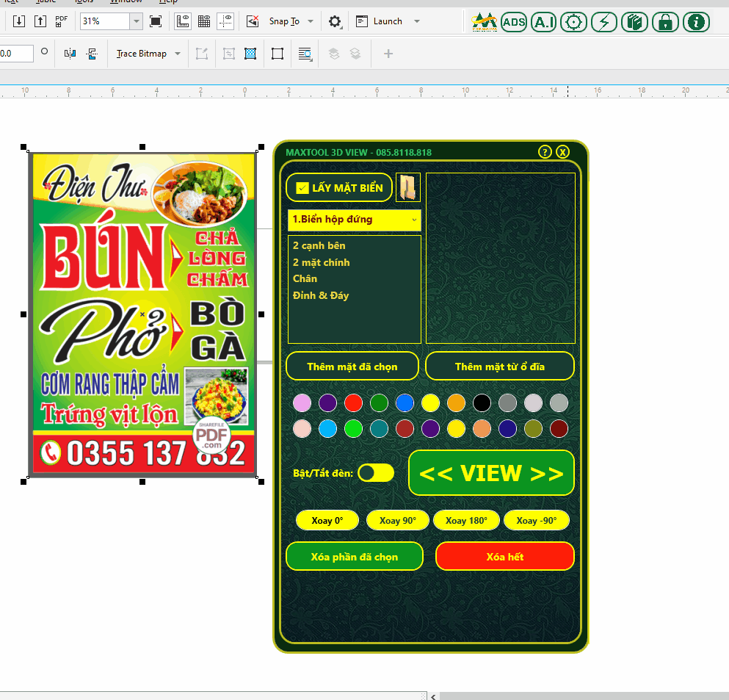Image resolution: width=729 pixels, height=700 pixels.
Task: Select 'Đỉnh & Đáy' list entry
Action: [x=321, y=295]
